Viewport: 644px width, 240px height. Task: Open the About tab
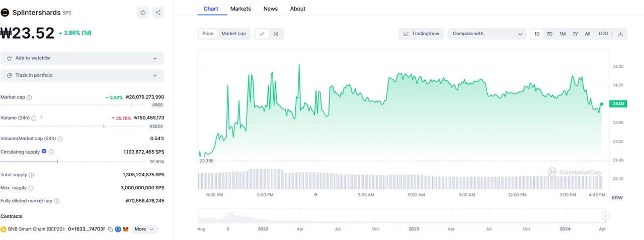click(x=298, y=9)
